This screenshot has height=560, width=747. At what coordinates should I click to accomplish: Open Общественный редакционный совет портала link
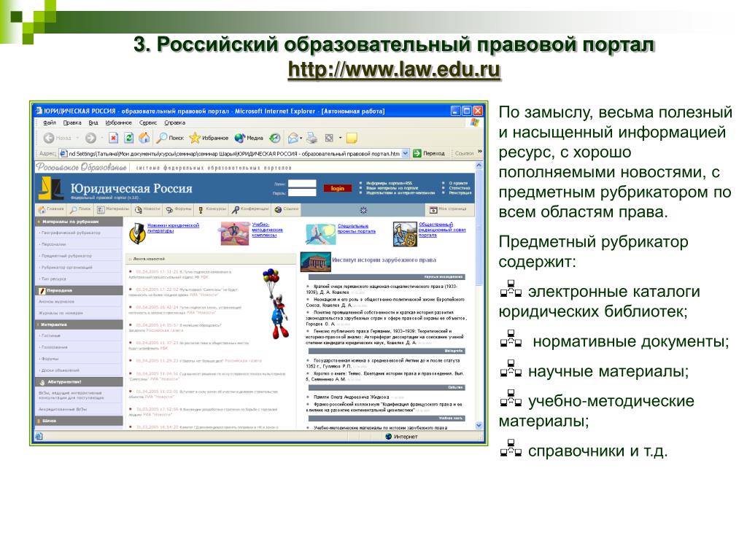click(x=442, y=230)
